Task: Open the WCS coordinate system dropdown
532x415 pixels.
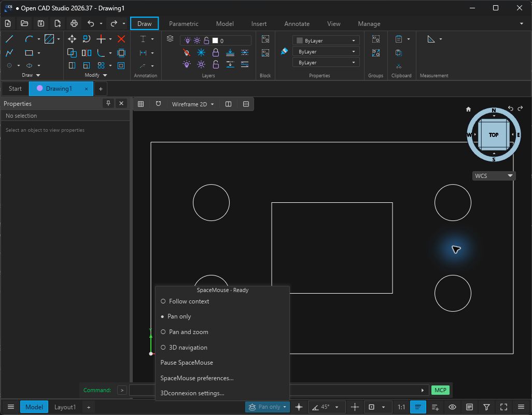Action: (494, 176)
